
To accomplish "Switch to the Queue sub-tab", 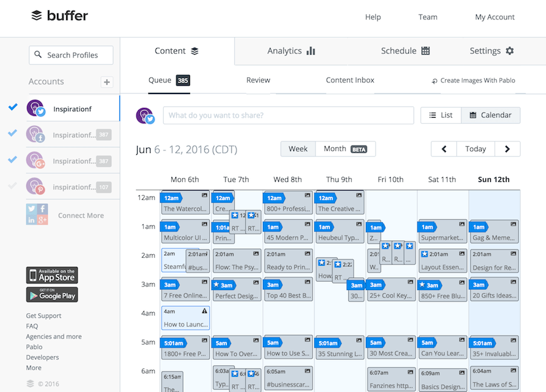I will click(x=169, y=81).
